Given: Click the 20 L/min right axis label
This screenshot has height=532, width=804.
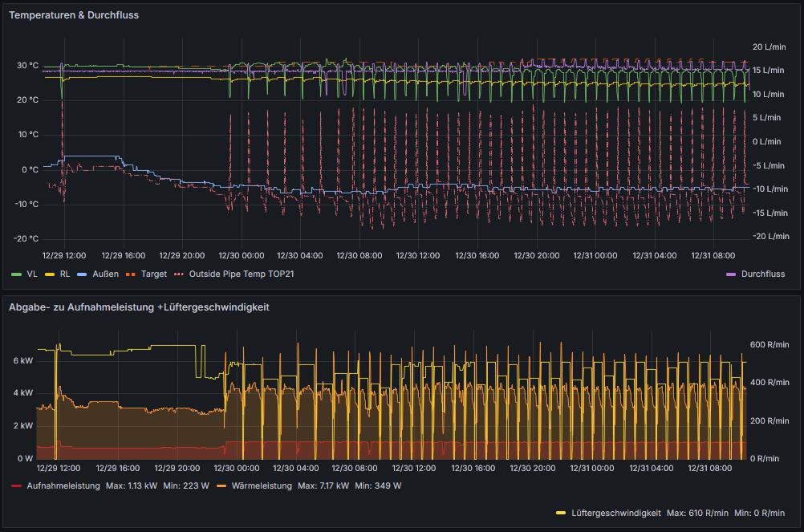Looking at the screenshot, I should [769, 47].
